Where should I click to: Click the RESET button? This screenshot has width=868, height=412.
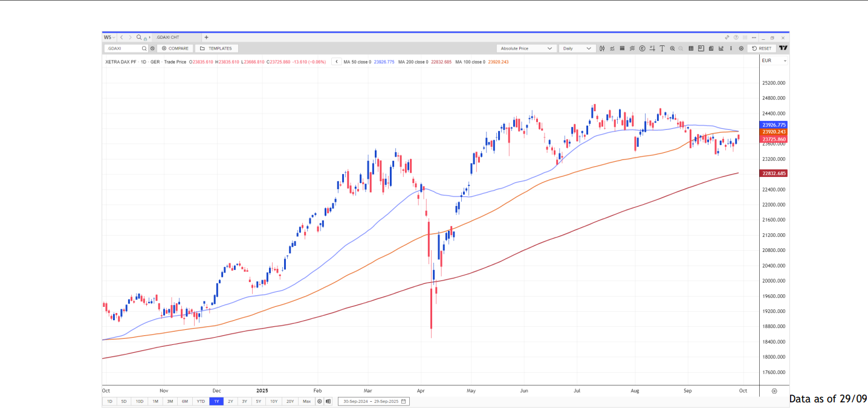(x=762, y=48)
